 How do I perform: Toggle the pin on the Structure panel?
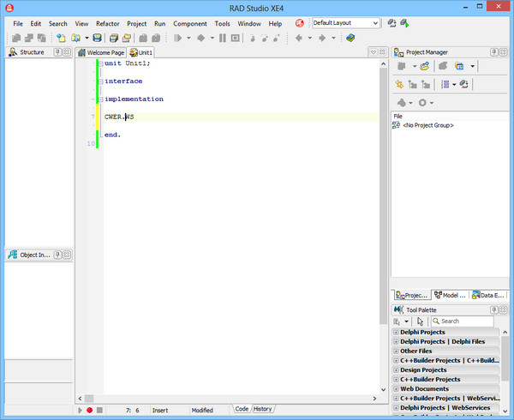pyautogui.click(x=58, y=52)
